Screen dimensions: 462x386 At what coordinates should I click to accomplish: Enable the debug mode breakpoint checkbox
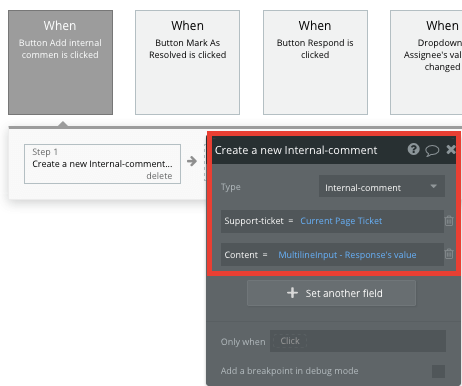(x=438, y=371)
